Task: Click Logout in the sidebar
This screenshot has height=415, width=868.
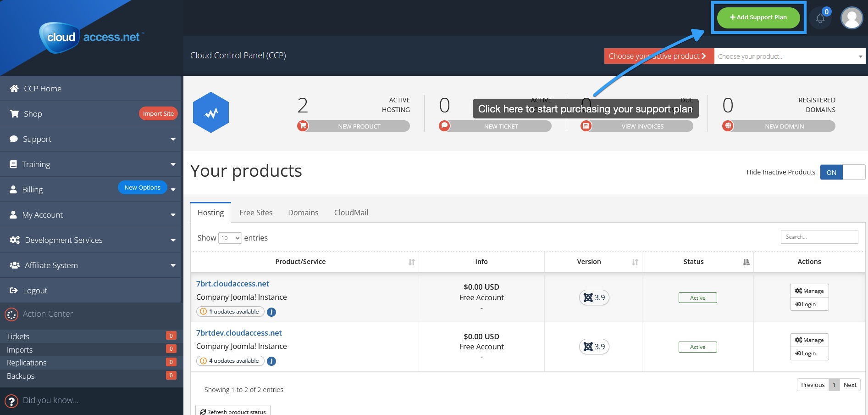Action: [90, 291]
